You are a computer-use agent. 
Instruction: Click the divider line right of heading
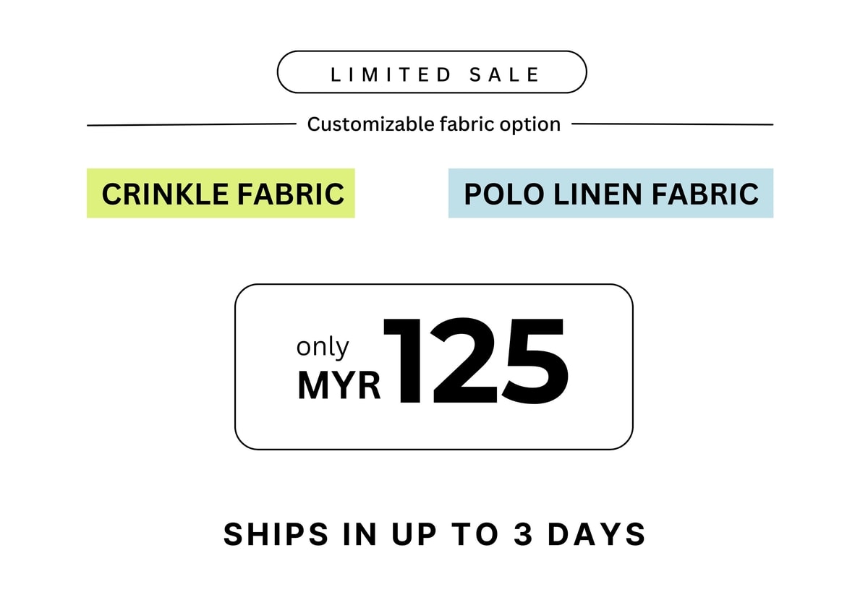pos(672,124)
